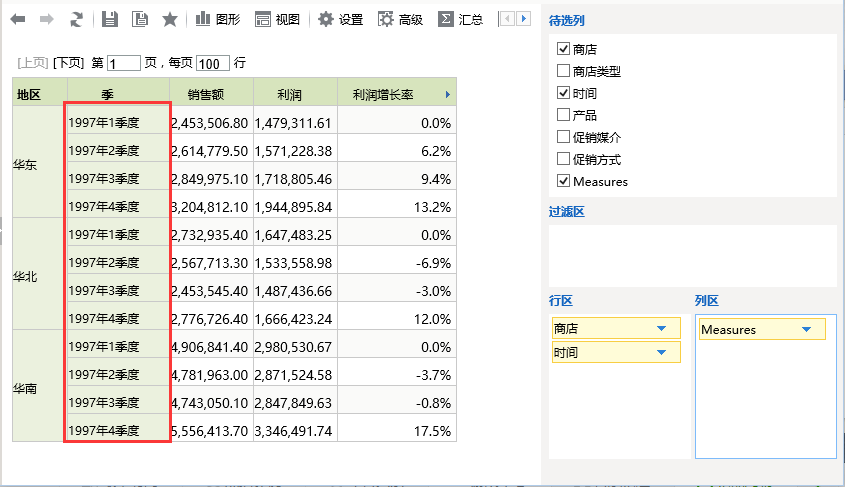Click the save floppy-disk icon

tap(110, 19)
